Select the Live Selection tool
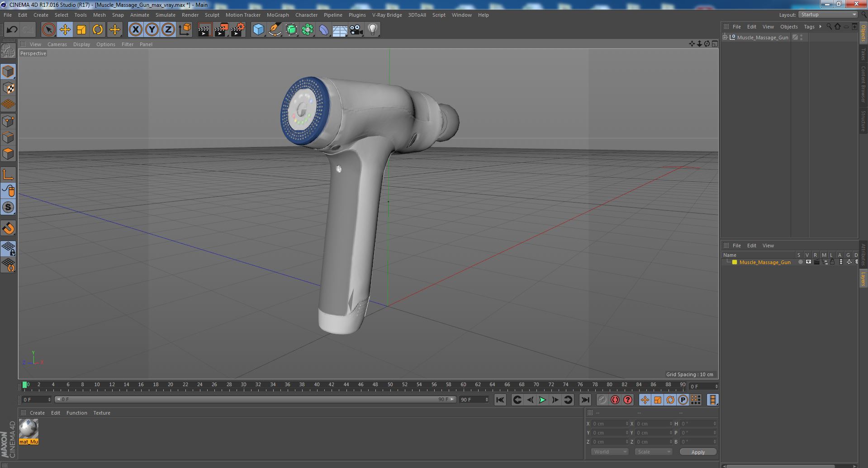Viewport: 868px width, 468px height. coord(48,30)
